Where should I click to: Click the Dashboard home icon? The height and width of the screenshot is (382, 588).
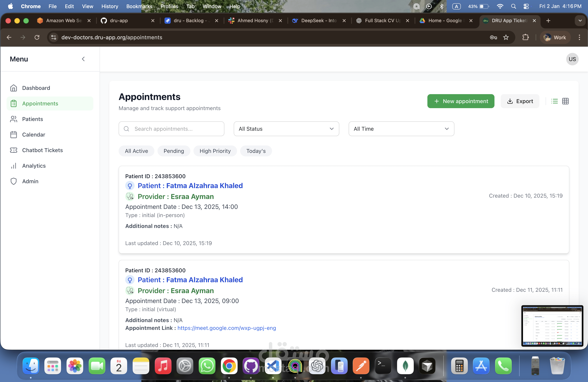coord(14,88)
